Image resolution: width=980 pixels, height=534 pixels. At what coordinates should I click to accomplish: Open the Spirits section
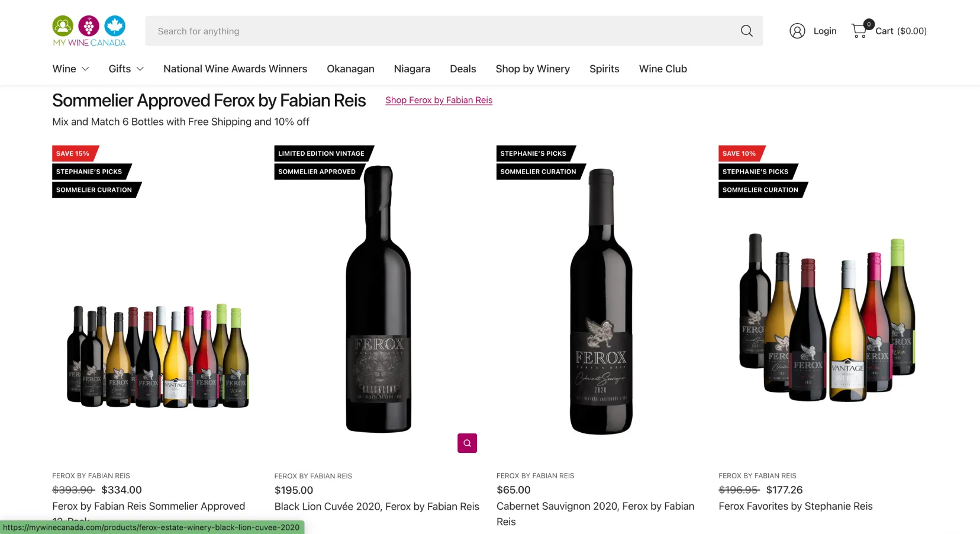[604, 69]
